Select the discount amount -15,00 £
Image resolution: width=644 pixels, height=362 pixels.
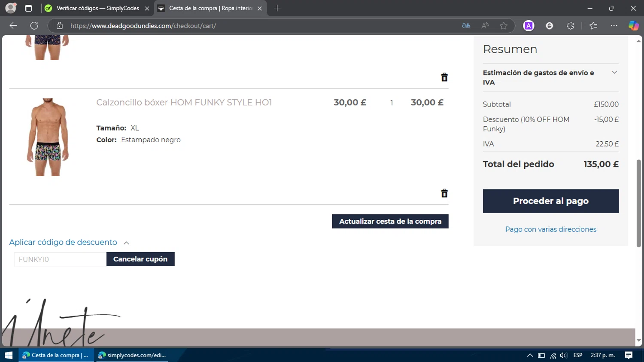[x=606, y=119]
